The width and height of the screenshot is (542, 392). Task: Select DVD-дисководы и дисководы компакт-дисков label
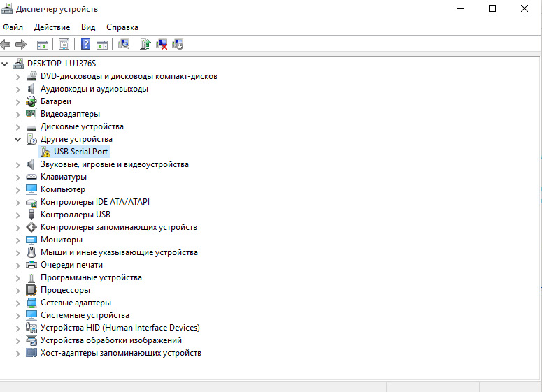click(x=129, y=76)
